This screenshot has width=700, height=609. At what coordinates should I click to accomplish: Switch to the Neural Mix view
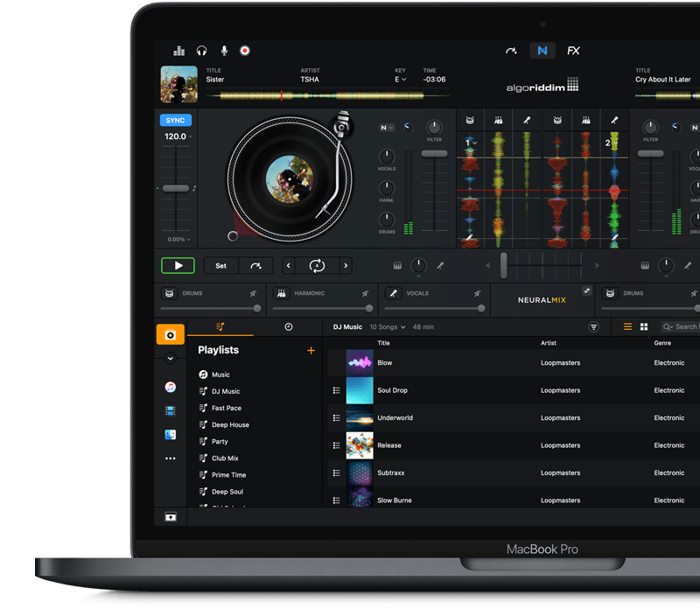click(542, 51)
